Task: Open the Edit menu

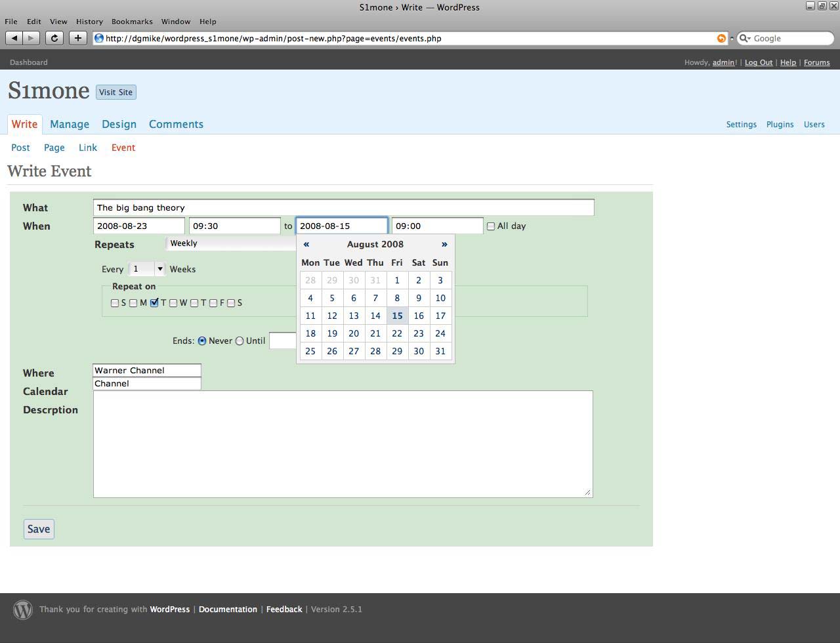Action: coord(34,21)
